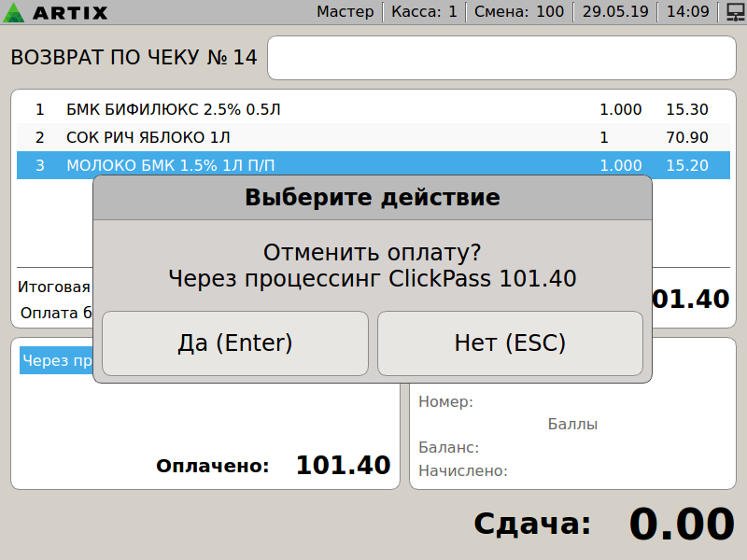
Task: Click the input field beside ВОЗВРАТ ПО ЧЕКУ
Action: pos(501,59)
